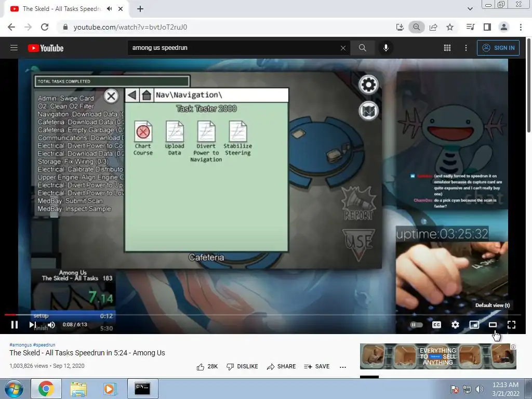Open the ad info icon
Screen dimensions: 532x399
point(513,347)
